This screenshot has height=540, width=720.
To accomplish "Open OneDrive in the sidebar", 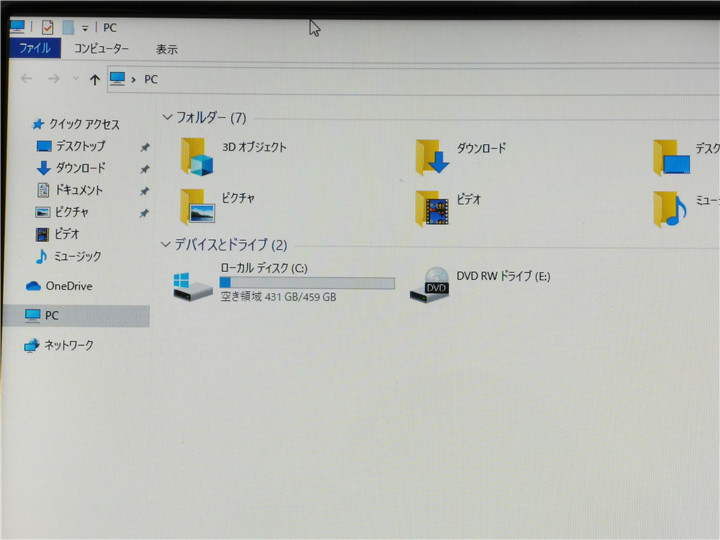I will (x=59, y=286).
